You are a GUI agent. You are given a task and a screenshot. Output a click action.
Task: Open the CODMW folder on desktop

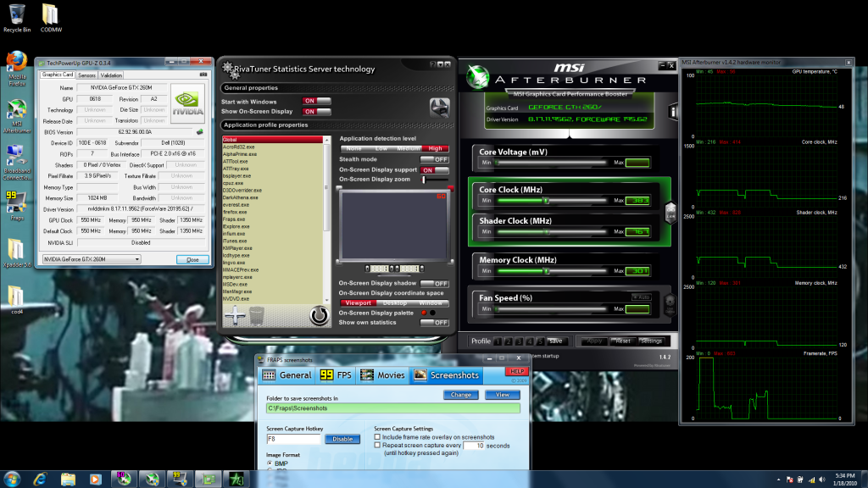50,18
